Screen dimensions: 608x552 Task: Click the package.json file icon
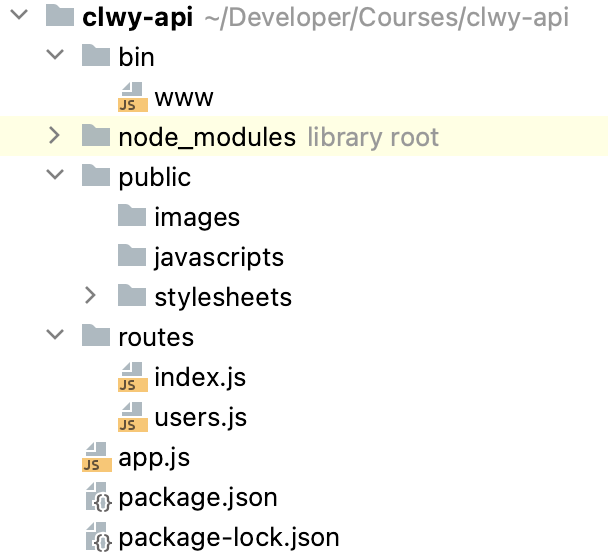coord(98,497)
